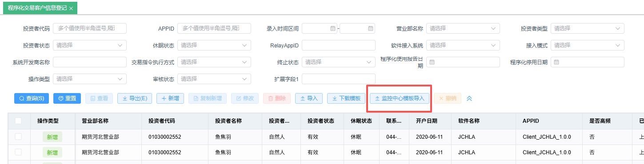Image resolution: width=644 pixels, height=164 pixels.
Task: Open the 操作类型 dropdown
Action: tap(90, 79)
